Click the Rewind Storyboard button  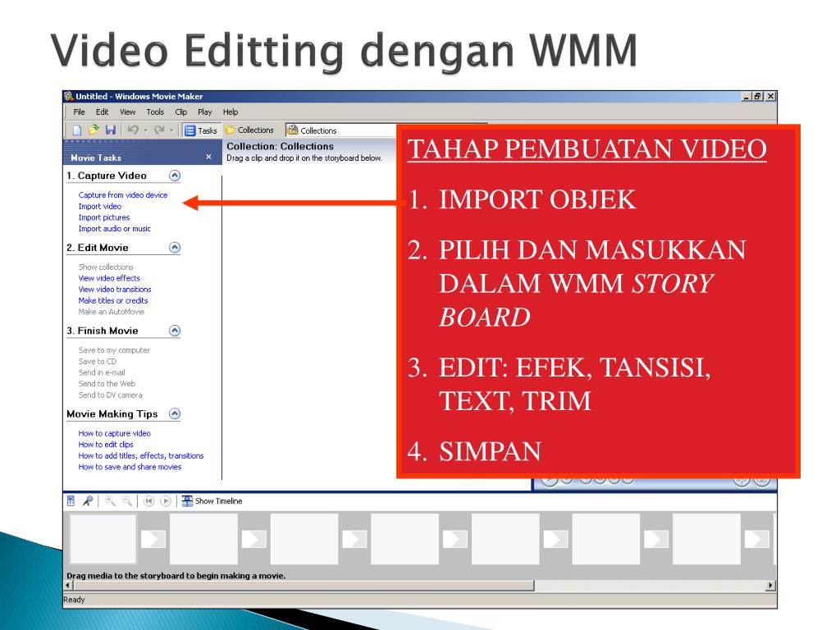click(x=149, y=501)
